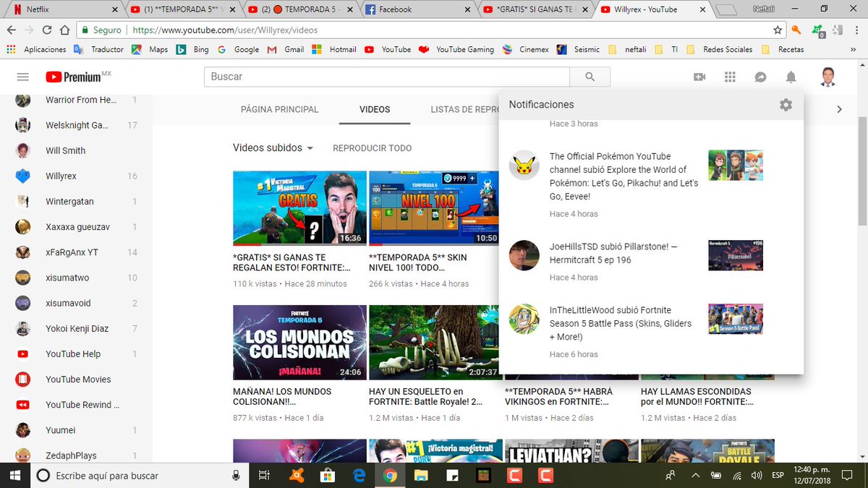This screenshot has width=868, height=488.
Task: Click the Pokémon channel Pikachu avatar
Action: pyautogui.click(x=524, y=165)
